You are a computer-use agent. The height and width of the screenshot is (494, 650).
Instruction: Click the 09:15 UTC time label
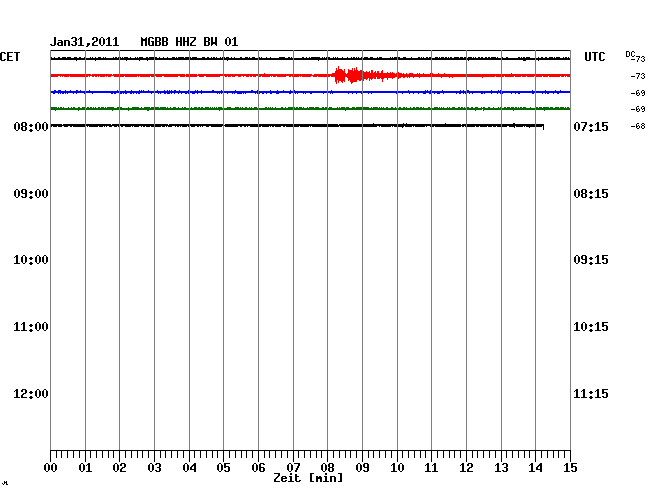pos(591,260)
